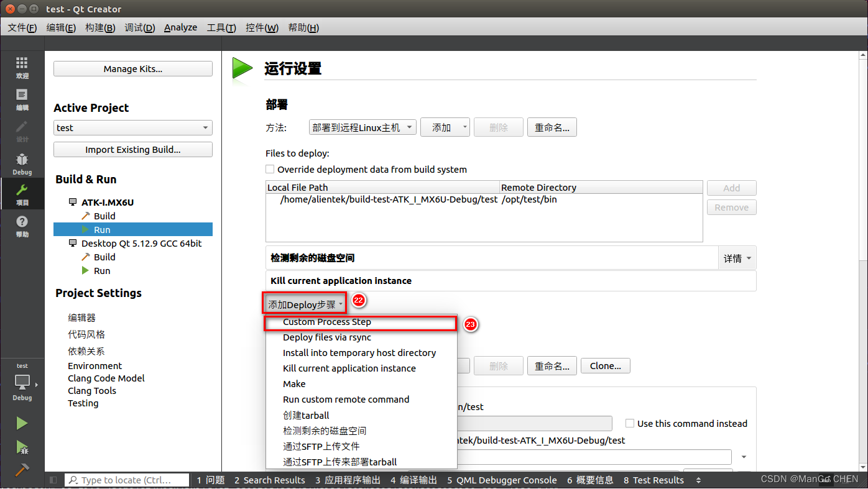Screen dimensions: 868x489
Task: Expand 详情 for disk space check step
Action: click(736, 257)
